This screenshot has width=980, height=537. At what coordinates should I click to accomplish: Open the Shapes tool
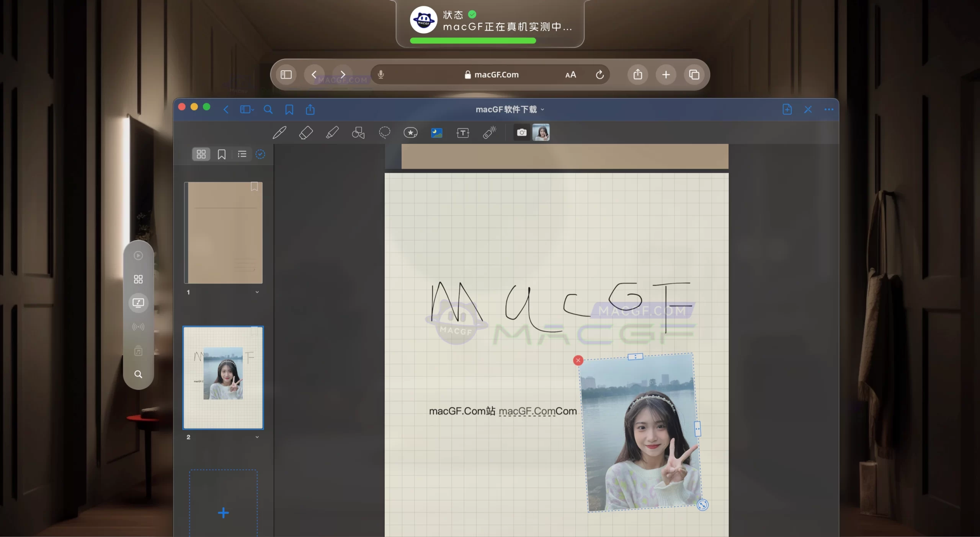tap(358, 133)
